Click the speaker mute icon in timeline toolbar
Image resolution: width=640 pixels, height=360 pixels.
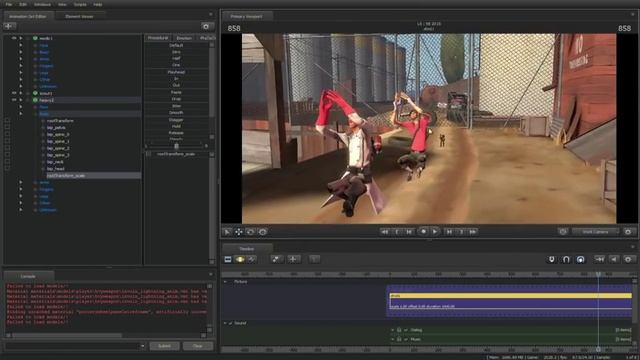coord(614,259)
